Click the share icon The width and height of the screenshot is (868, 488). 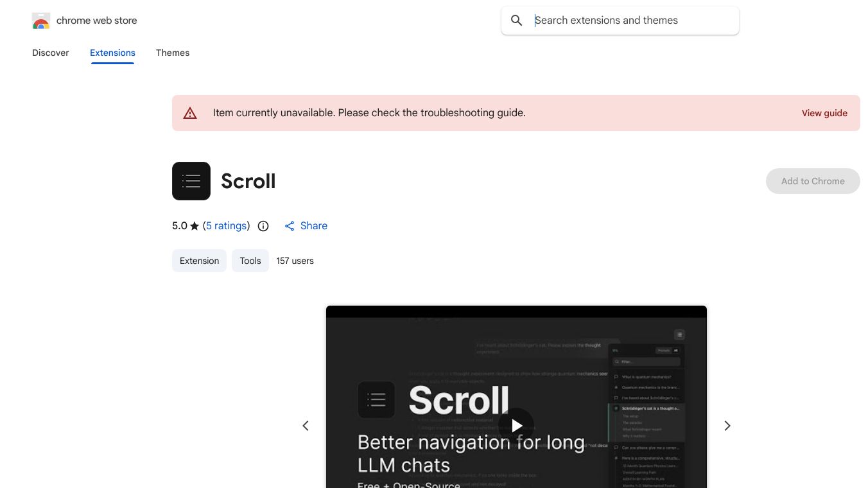pyautogui.click(x=290, y=226)
